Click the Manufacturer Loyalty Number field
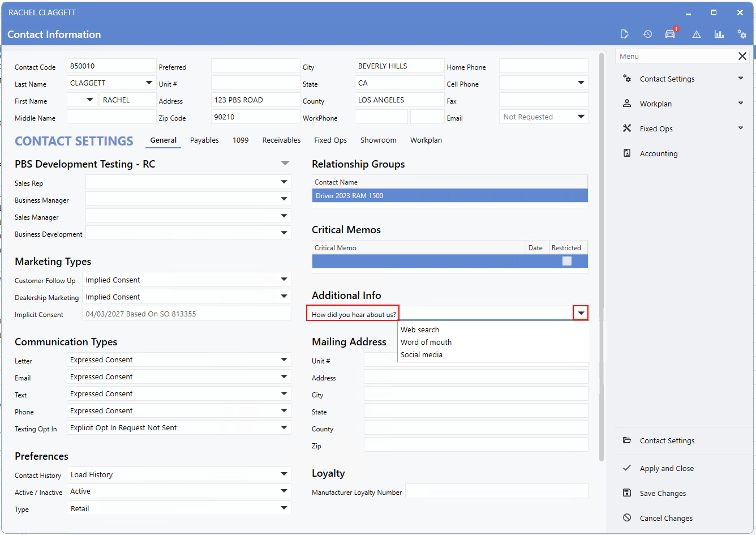This screenshot has height=535, width=756. click(497, 491)
